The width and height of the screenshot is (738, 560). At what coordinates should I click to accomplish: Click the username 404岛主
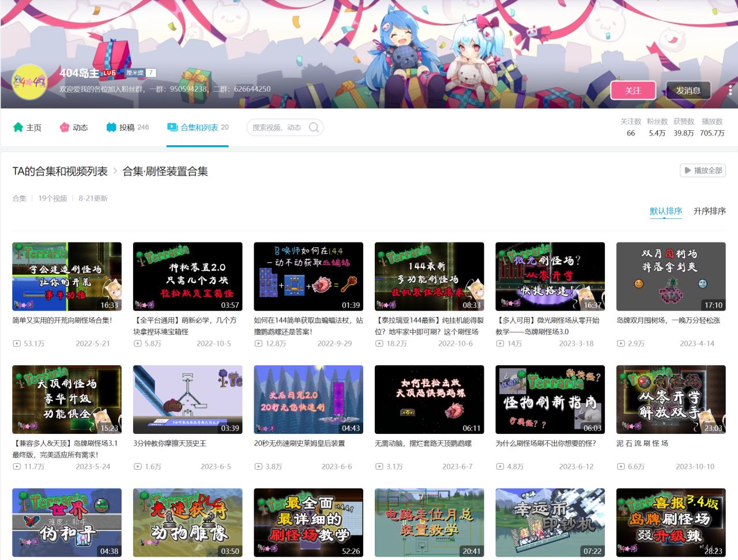coord(79,73)
